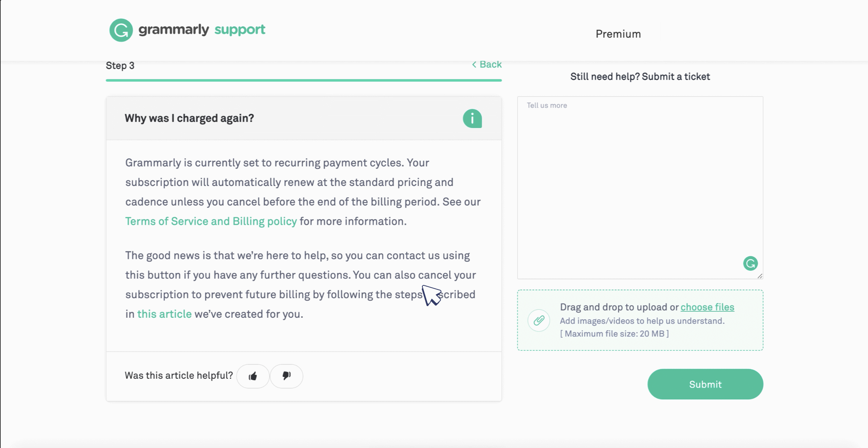This screenshot has width=868, height=448.
Task: Click the Step 3 progress bar
Action: click(x=303, y=80)
